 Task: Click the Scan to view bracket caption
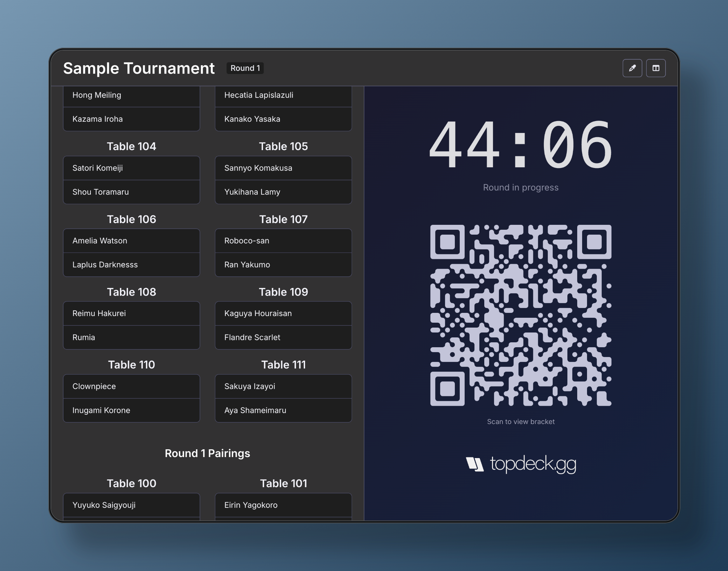pyautogui.click(x=521, y=422)
